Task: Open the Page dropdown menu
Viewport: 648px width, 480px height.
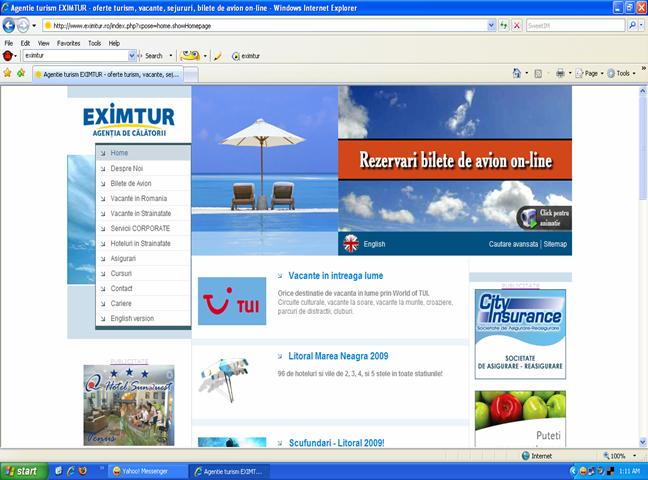Action: pos(591,73)
